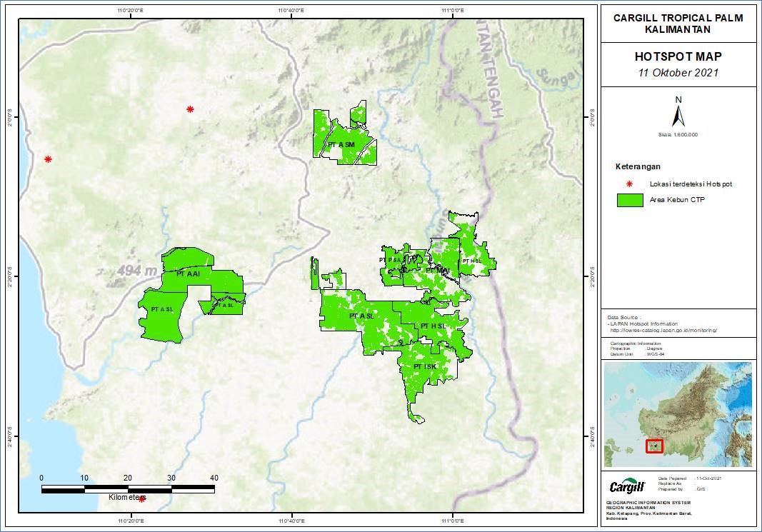Click the 'PT HSL' label above PT ISK

pos(433,326)
